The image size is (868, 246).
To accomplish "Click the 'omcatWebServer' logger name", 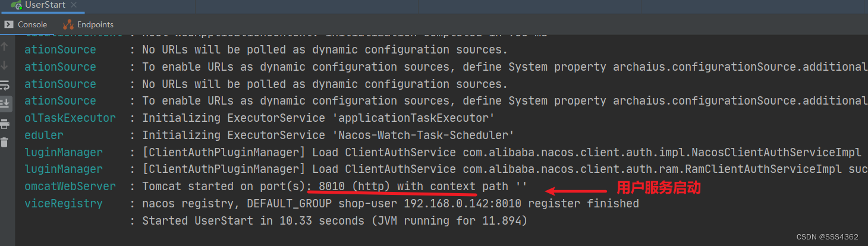I will tap(70, 187).
